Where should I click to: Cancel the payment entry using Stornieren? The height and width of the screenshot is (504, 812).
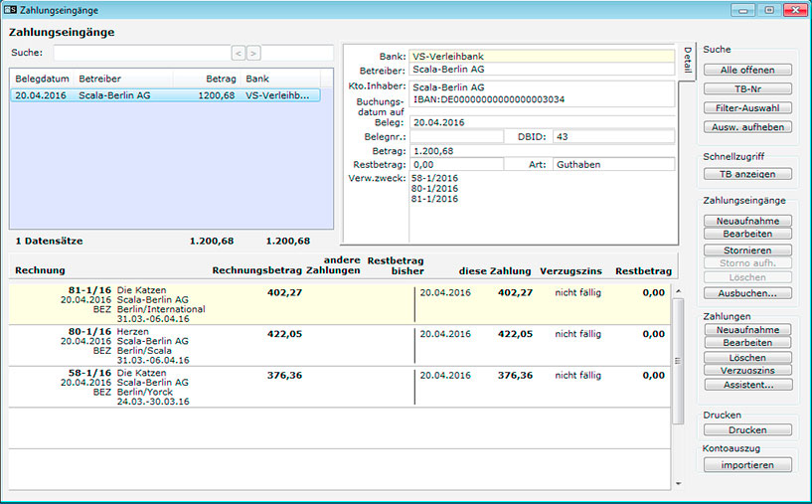pos(747,251)
